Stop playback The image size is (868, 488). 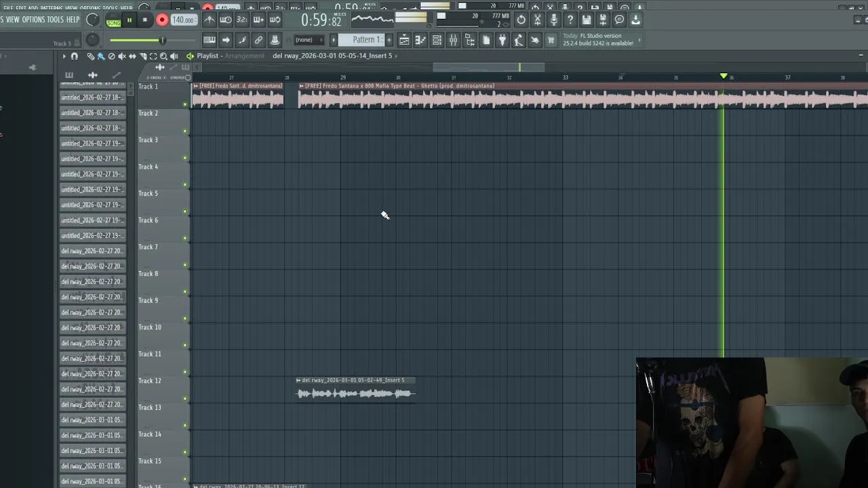point(144,20)
